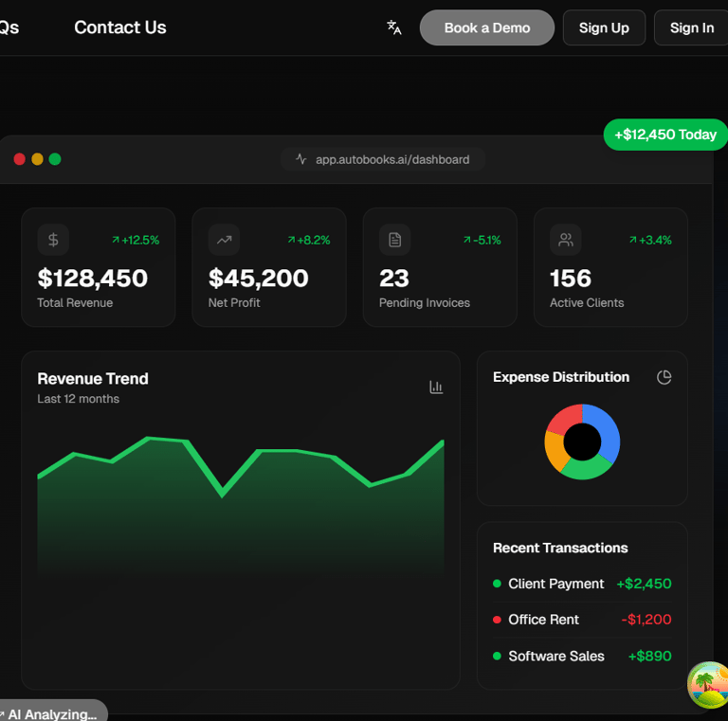Select the Client Payment transaction row
728x721 pixels.
point(582,584)
